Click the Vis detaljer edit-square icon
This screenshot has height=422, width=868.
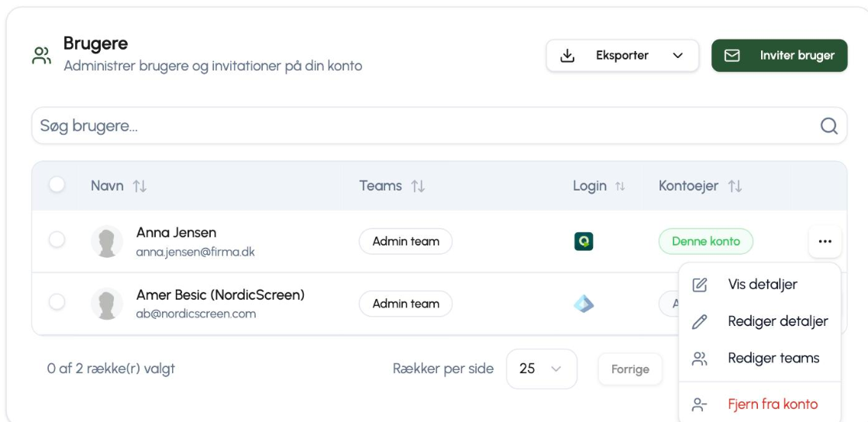point(700,285)
